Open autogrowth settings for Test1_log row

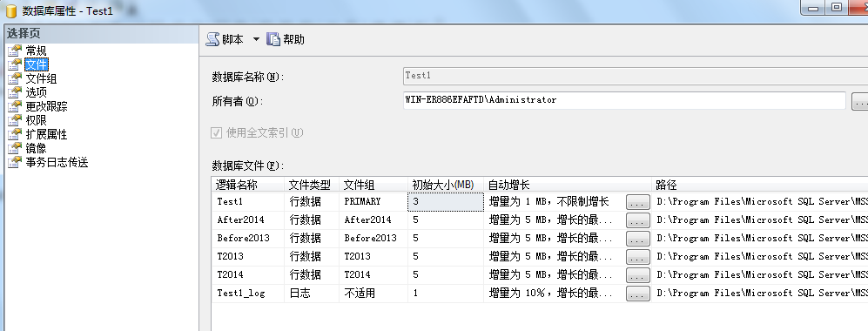[637, 294]
